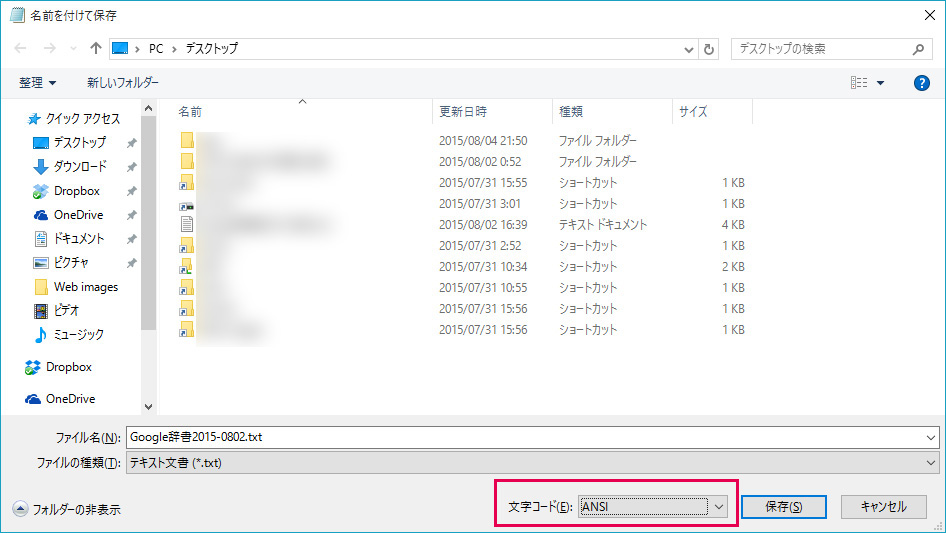Open ミュージック in the sidebar
946x533 pixels.
69,334
